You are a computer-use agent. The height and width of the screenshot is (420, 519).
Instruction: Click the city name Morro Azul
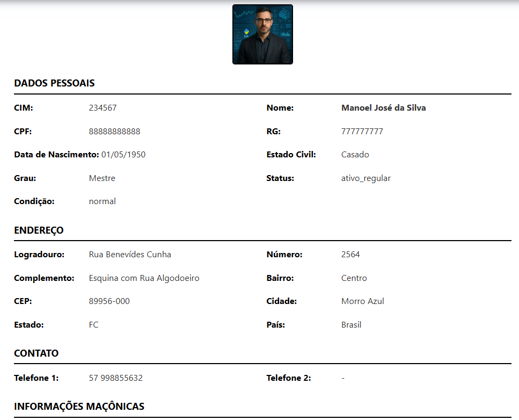[362, 301]
